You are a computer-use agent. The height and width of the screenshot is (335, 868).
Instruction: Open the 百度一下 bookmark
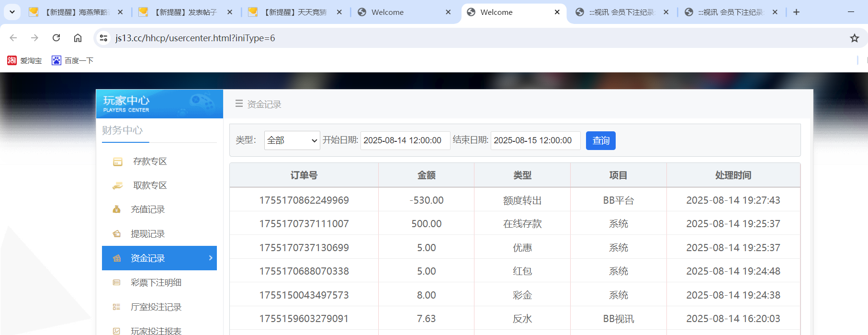[73, 61]
